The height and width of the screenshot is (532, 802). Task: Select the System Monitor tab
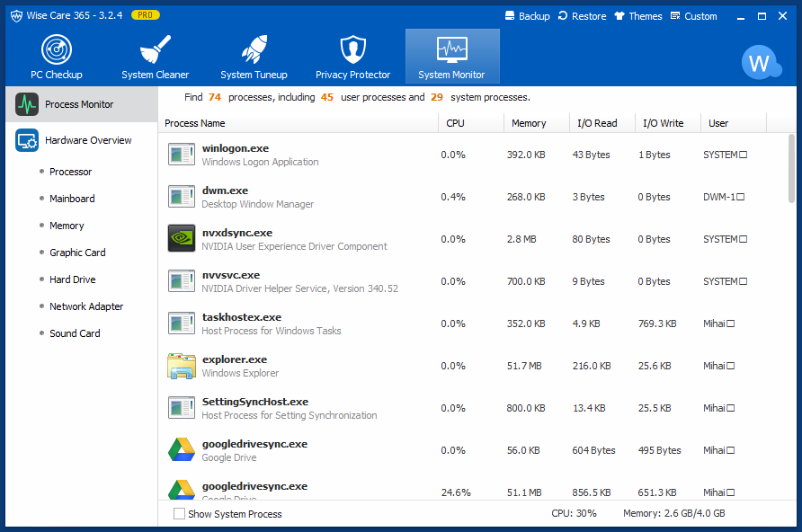tap(452, 57)
